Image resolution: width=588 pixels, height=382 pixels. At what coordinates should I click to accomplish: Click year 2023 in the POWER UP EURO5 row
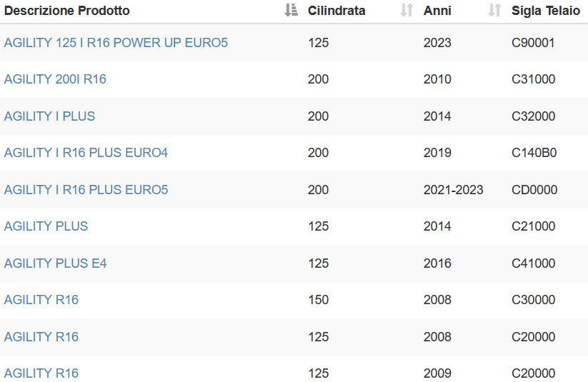[x=437, y=43]
